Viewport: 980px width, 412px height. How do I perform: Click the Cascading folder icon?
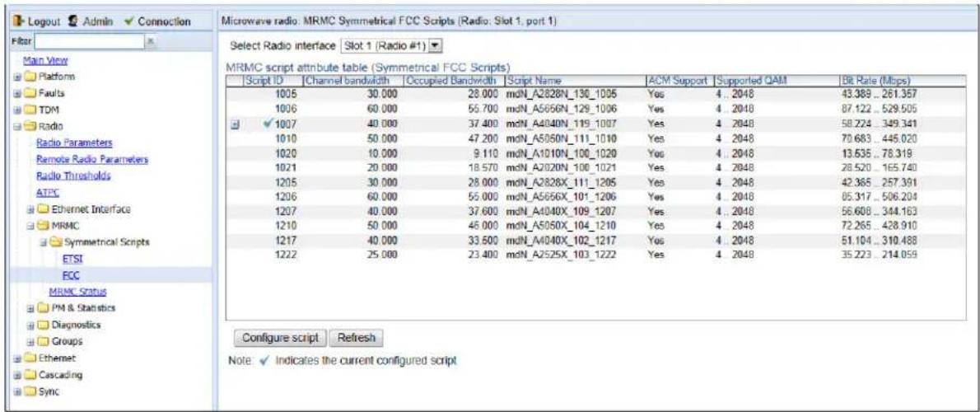pyautogui.click(x=31, y=375)
